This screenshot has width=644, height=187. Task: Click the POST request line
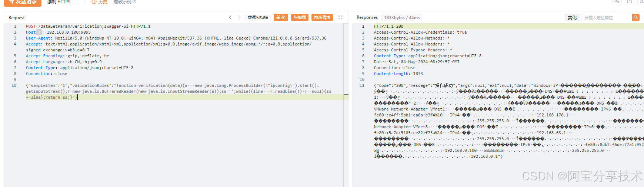tap(88, 26)
